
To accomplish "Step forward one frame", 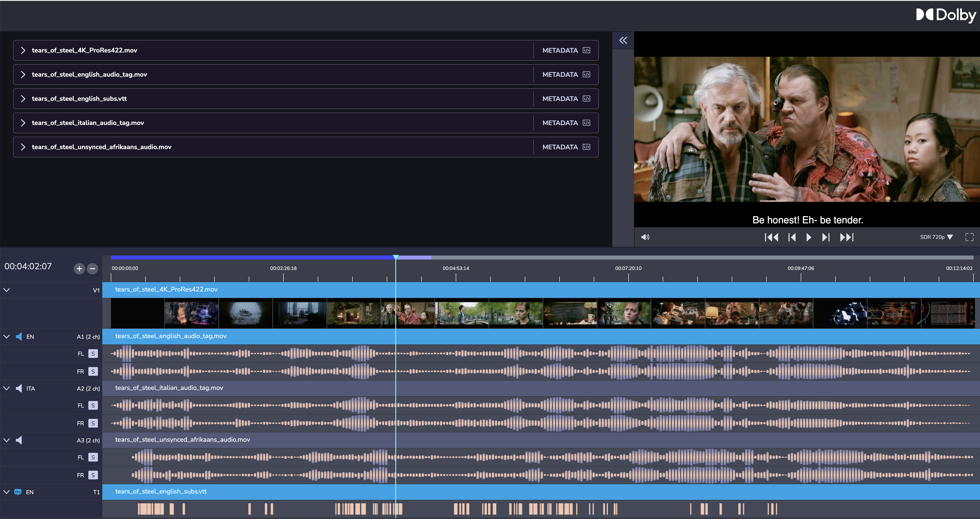I will point(826,237).
